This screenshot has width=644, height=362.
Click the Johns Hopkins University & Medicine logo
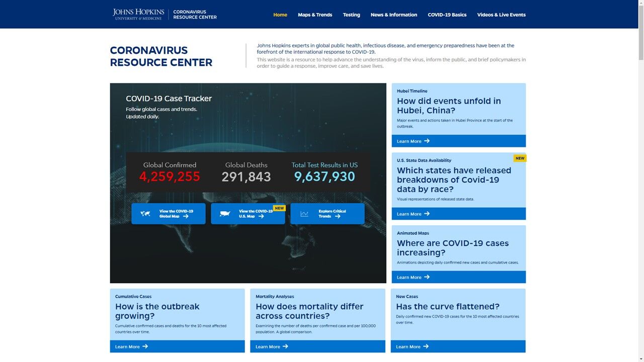coord(138,14)
